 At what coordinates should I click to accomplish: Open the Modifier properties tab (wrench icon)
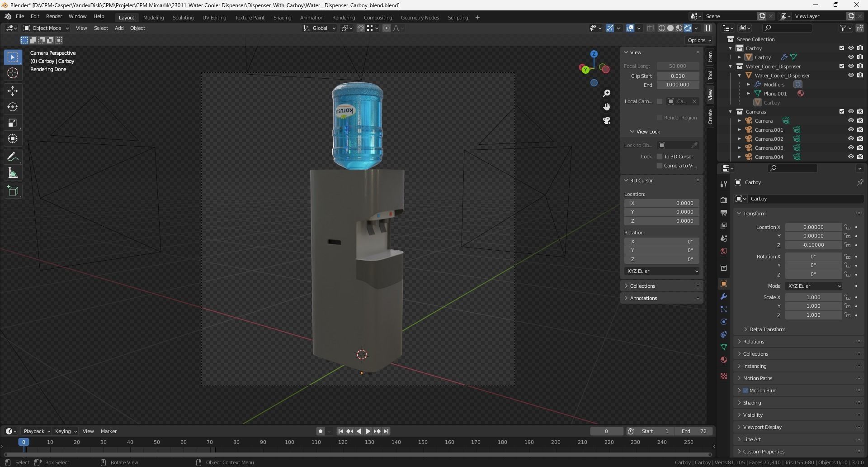pyautogui.click(x=723, y=296)
